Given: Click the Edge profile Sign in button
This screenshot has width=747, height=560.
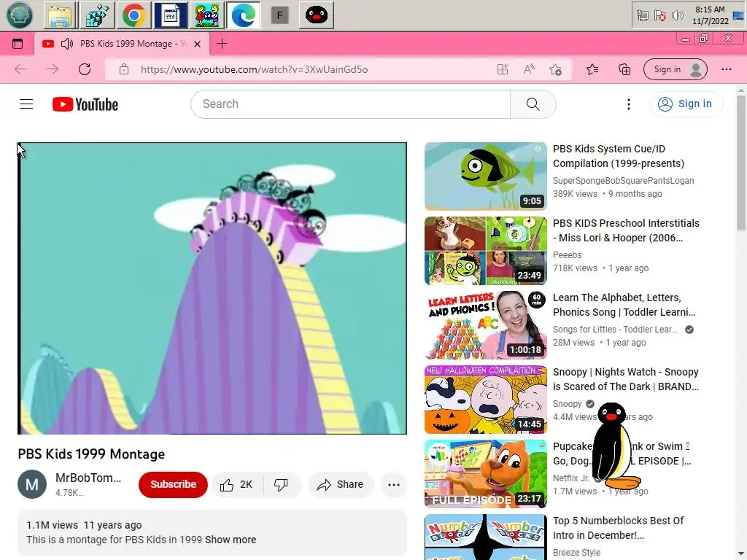Looking at the screenshot, I should (676, 69).
